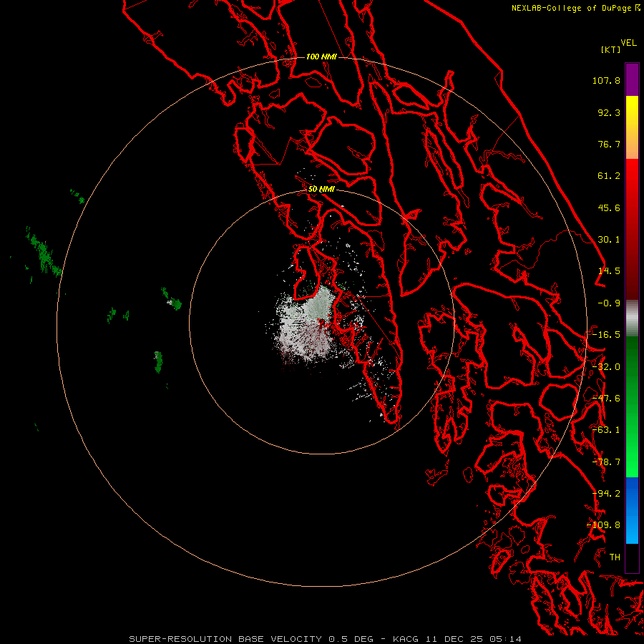
Task: Select the -47.6 velocity scale value
Action: [x=606, y=399]
